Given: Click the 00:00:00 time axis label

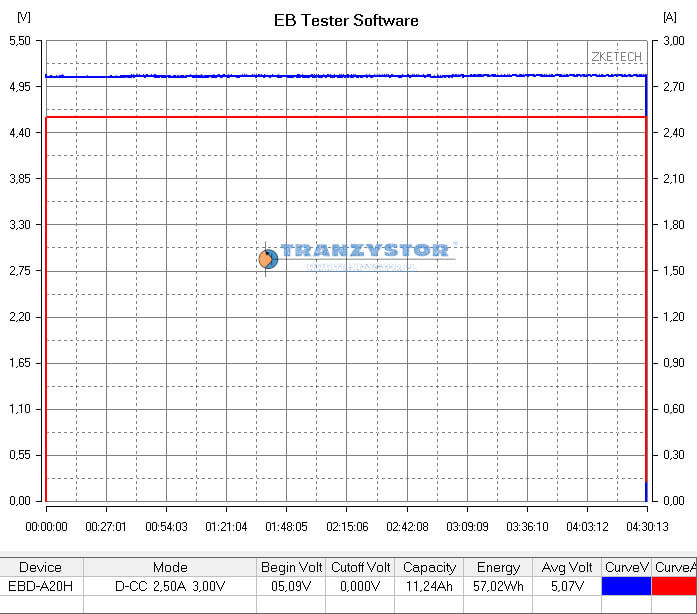Looking at the screenshot, I should click(x=46, y=527).
